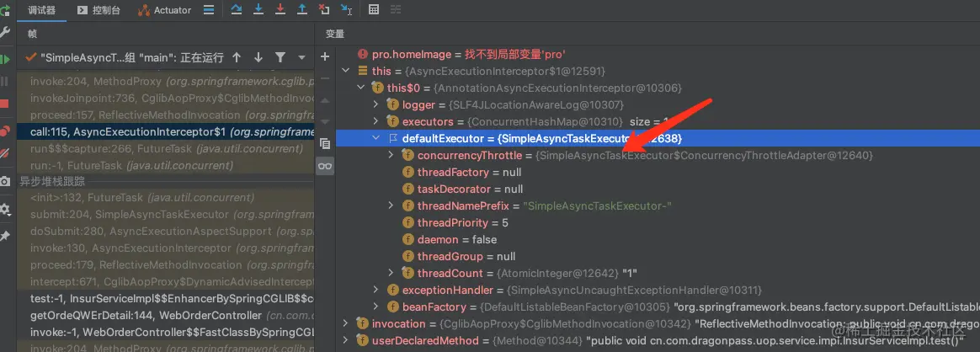Click the red Force Step Into icon
980x352 pixels.
[x=280, y=9]
